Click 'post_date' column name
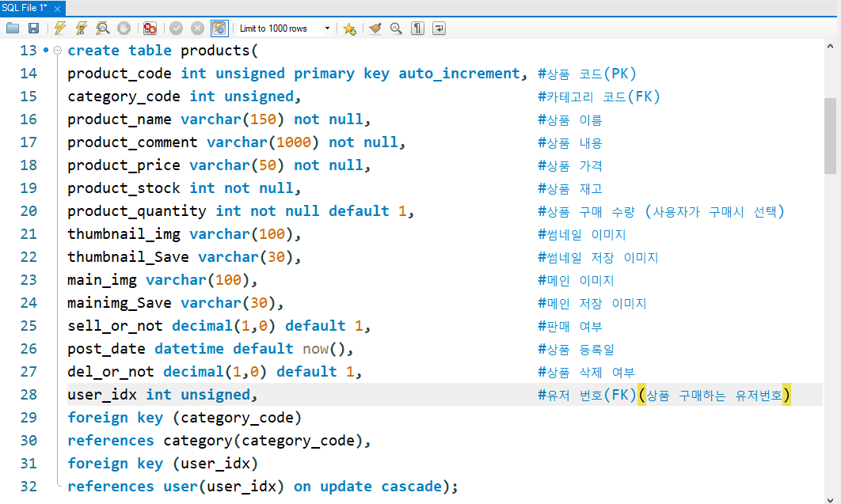Viewport: 841px width, 504px height. (106, 349)
